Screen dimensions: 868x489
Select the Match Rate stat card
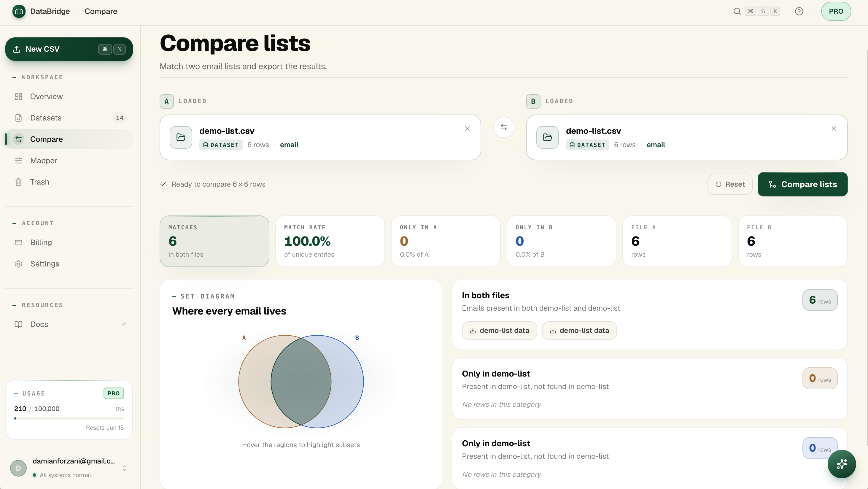(x=330, y=241)
